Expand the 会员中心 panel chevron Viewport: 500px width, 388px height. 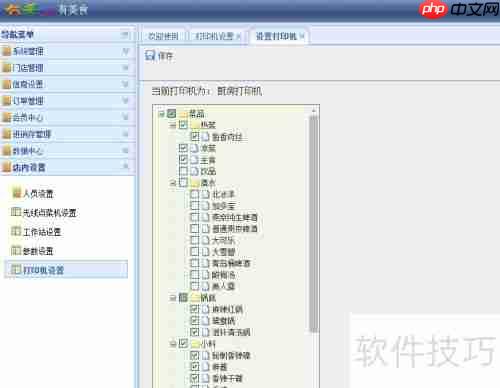pos(125,117)
